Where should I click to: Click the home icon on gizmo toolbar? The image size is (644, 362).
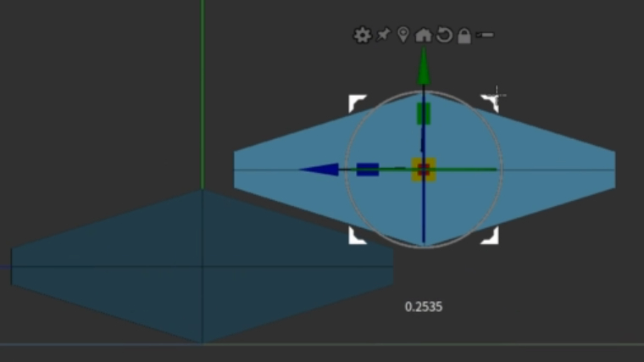(424, 35)
